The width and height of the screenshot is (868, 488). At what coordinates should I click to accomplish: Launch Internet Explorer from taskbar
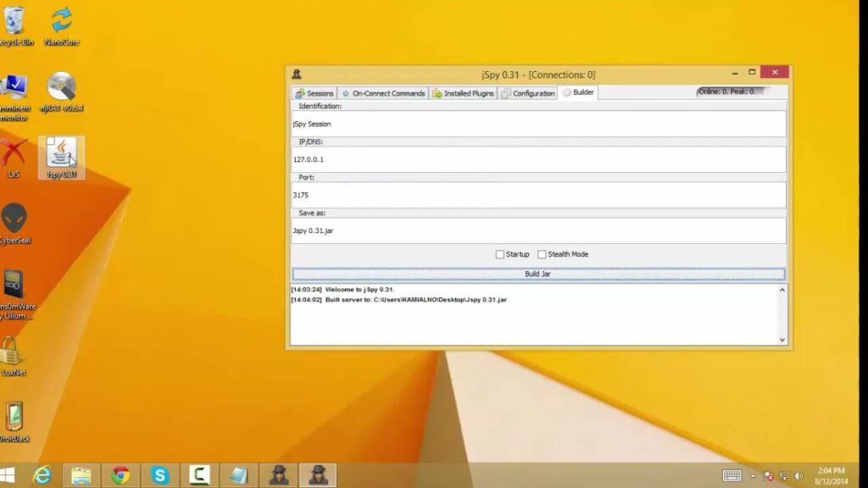tap(42, 475)
